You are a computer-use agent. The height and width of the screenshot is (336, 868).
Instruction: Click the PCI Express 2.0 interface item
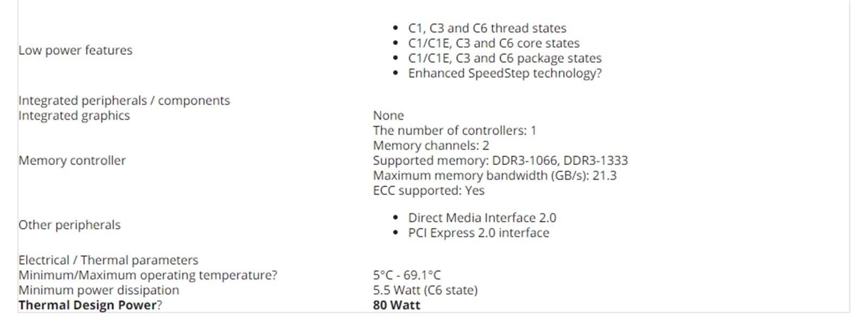(x=478, y=233)
